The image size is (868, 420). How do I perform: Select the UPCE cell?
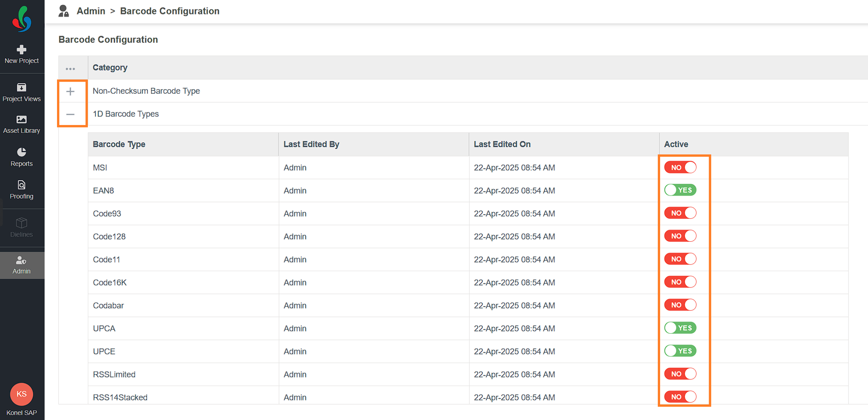183,351
